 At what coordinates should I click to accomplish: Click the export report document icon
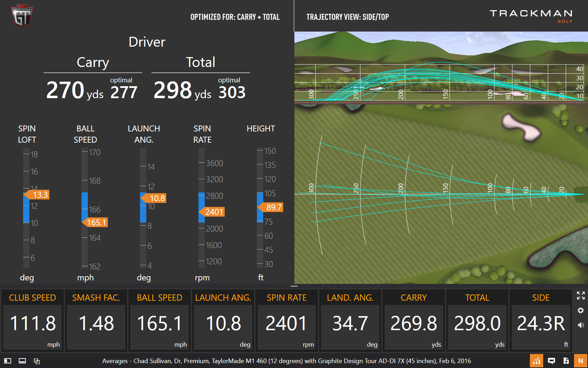[x=566, y=361]
